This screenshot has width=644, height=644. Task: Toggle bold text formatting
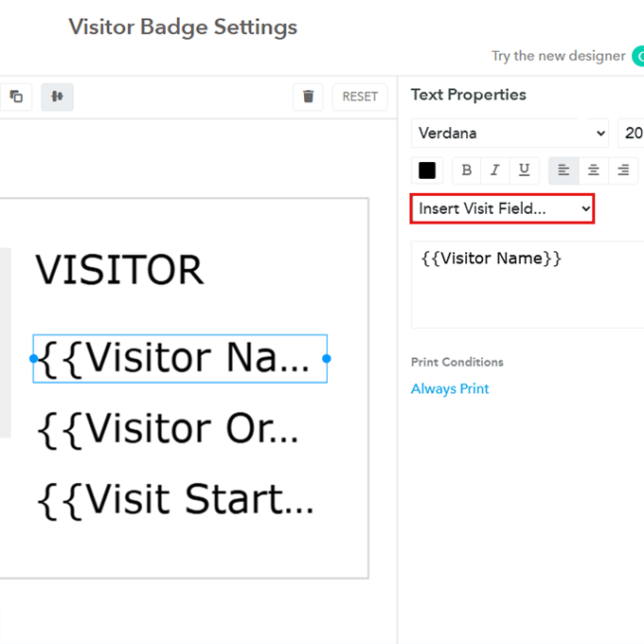466,170
